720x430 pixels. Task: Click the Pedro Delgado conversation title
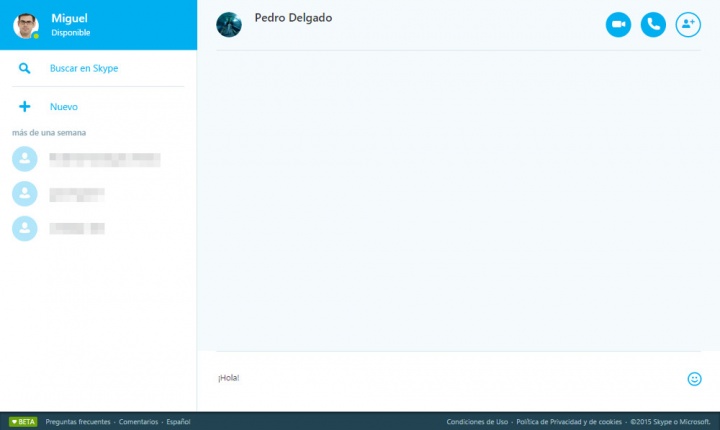(293, 17)
